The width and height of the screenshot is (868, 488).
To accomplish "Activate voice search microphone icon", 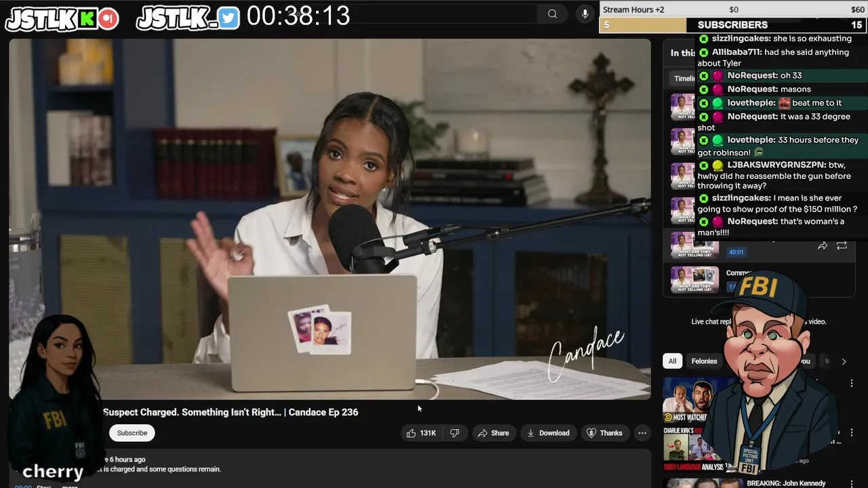I will click(x=585, y=14).
